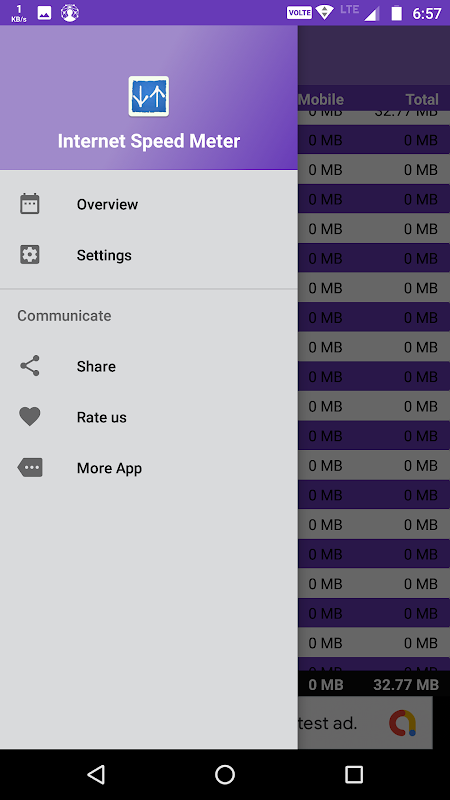Tap the Total column header

422,99
